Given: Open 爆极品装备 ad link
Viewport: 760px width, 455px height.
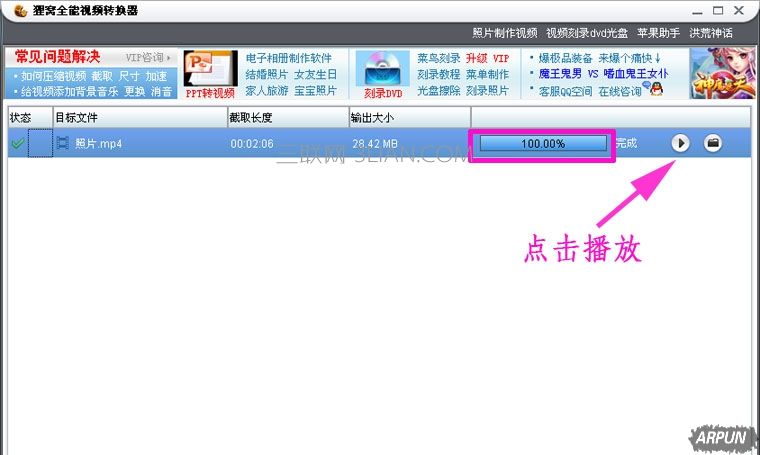Looking at the screenshot, I should coord(566,59).
